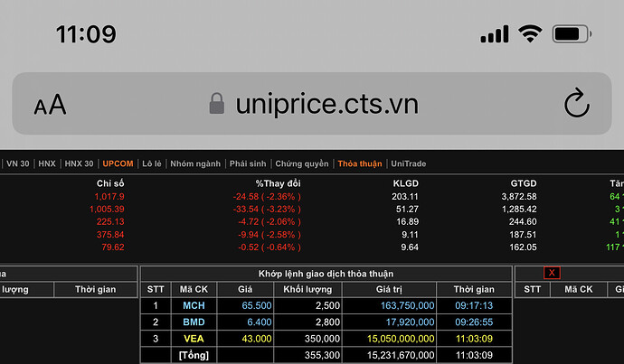This screenshot has width=624, height=364.
Task: Switch to the VN 30 tab
Action: (x=18, y=163)
